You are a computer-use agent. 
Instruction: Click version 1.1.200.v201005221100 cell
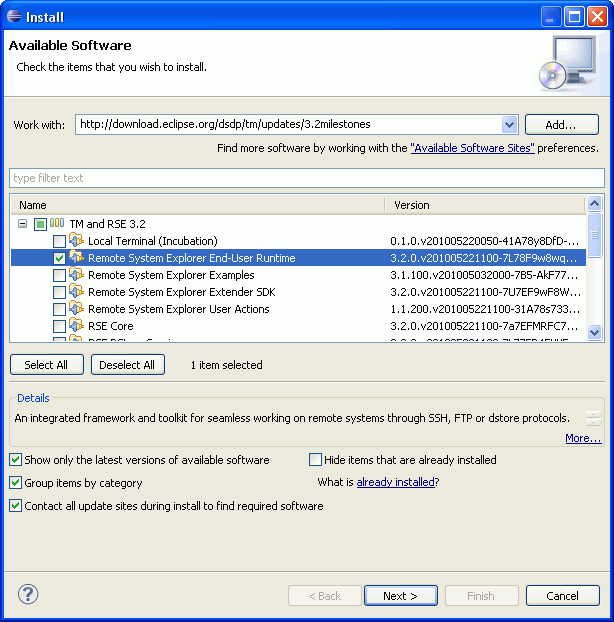485,309
